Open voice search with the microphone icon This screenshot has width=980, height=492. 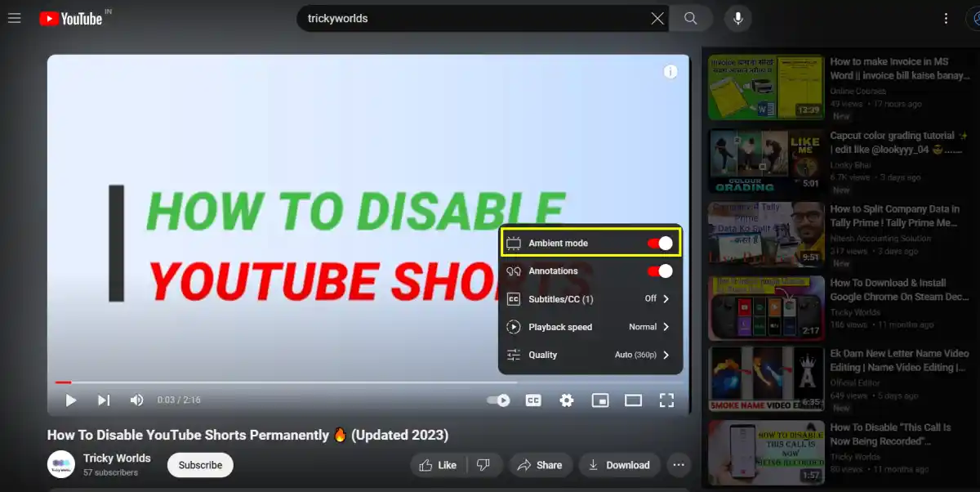737,18
